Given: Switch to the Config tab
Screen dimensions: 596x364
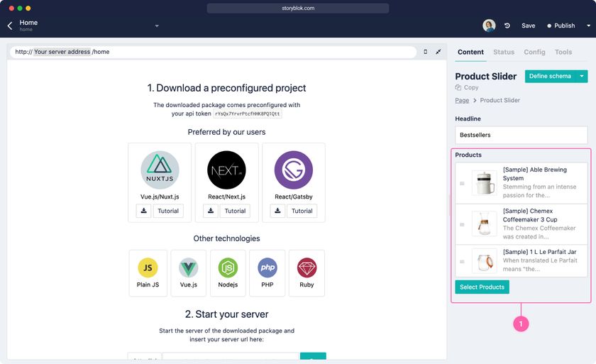Looking at the screenshot, I should (x=534, y=52).
